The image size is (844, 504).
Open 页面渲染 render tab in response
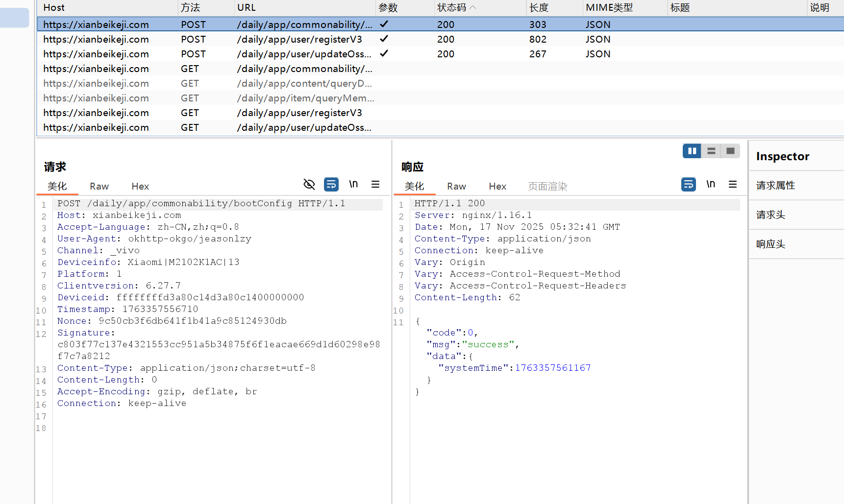[547, 186]
